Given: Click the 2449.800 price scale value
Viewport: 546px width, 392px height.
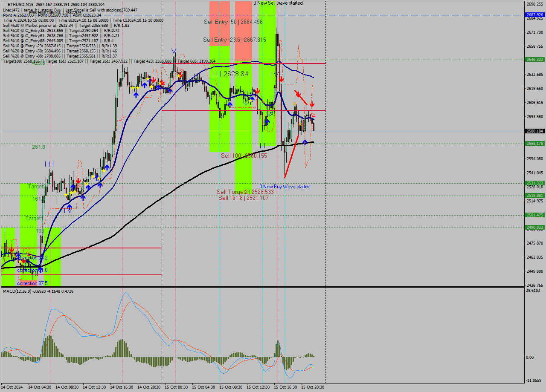Looking at the screenshot, I should click(534, 271).
